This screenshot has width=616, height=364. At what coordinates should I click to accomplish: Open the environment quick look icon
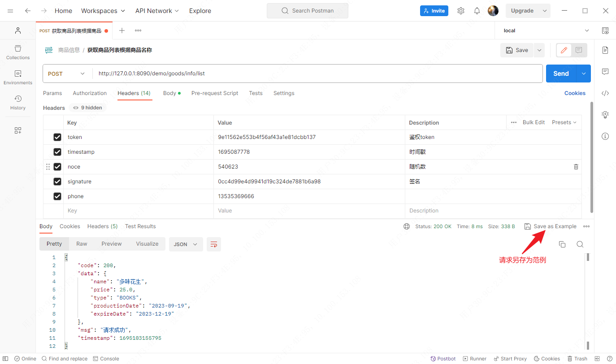click(x=605, y=30)
